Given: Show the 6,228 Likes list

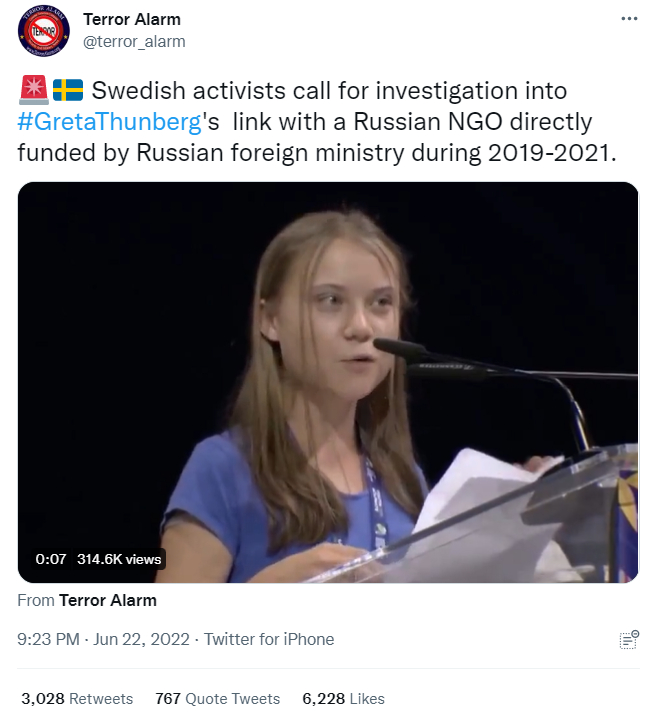Looking at the screenshot, I should pos(343,699).
